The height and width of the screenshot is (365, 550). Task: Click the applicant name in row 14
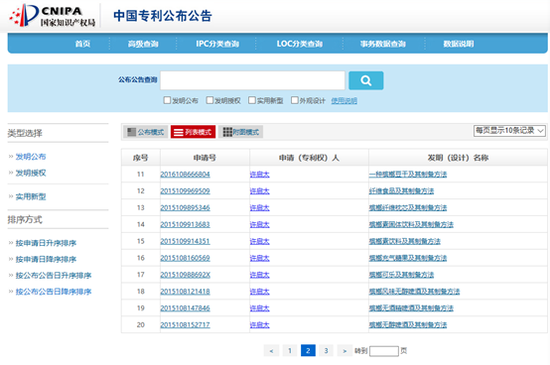[x=260, y=224]
